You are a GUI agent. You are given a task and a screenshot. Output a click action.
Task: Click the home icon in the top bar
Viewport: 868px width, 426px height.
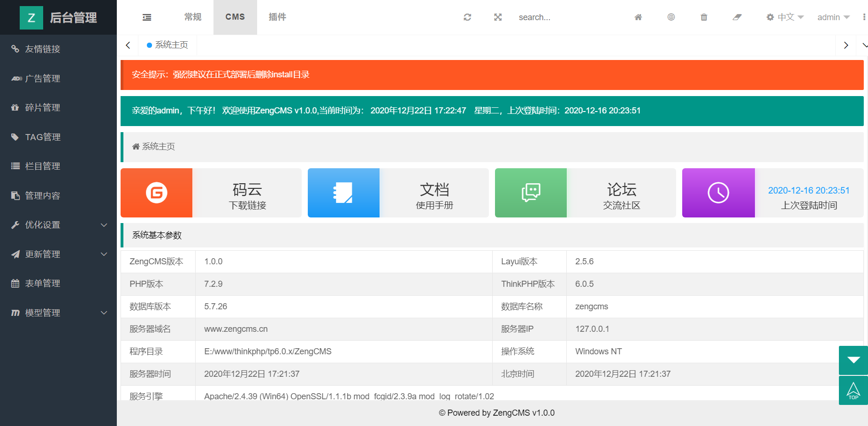click(638, 17)
